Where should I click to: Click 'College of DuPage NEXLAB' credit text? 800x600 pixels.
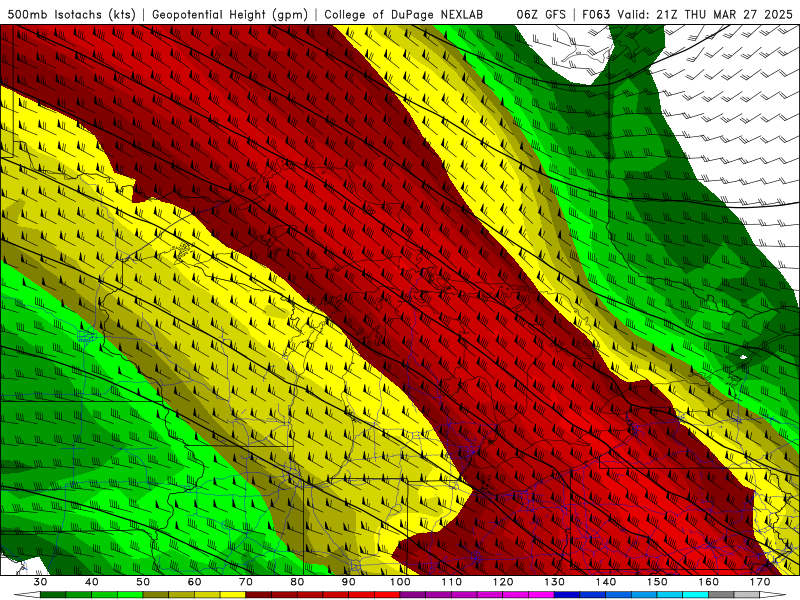click(x=404, y=15)
